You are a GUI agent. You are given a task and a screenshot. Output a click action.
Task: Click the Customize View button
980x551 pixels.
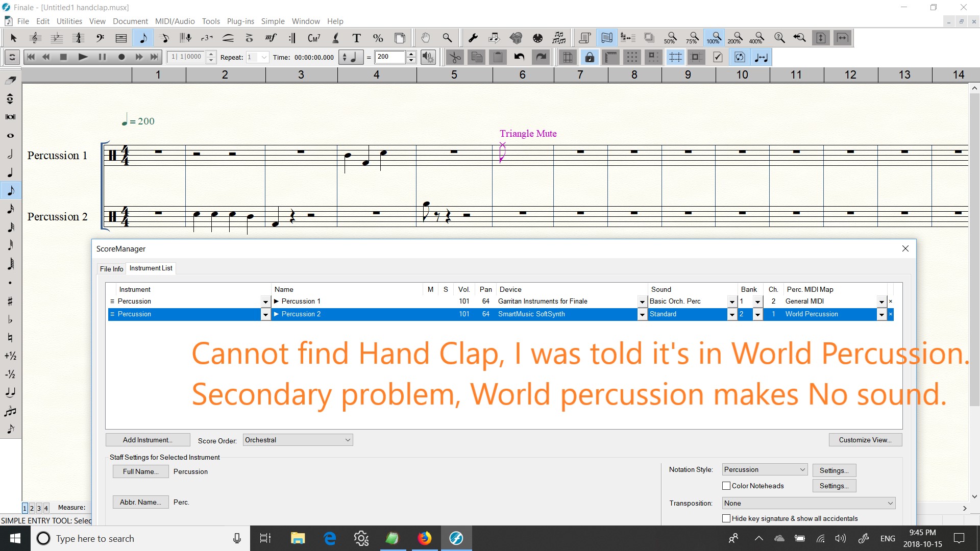click(x=865, y=440)
